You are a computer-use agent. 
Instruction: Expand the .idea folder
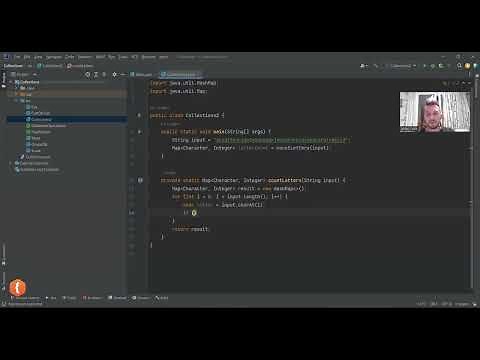17,88
